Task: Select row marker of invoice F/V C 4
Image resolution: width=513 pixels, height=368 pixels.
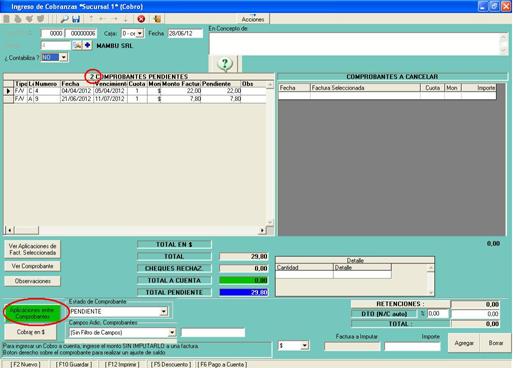Action: (8, 91)
